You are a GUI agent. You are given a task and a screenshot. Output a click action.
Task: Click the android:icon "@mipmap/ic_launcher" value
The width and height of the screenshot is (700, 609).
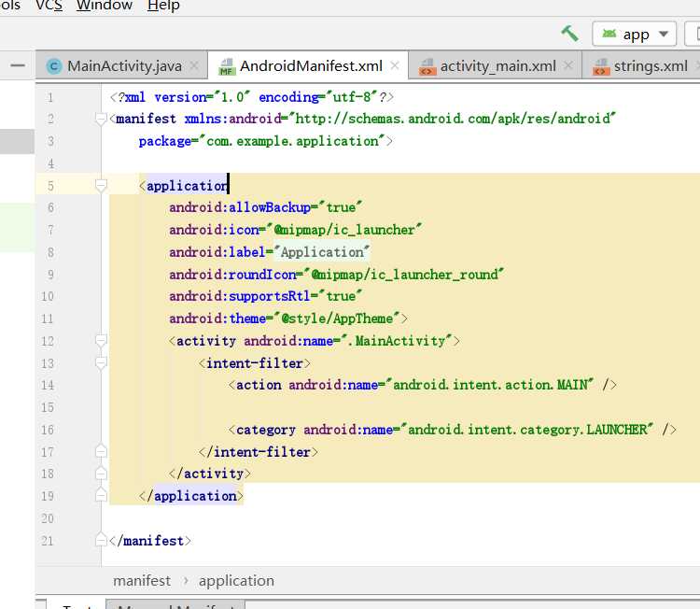[344, 230]
